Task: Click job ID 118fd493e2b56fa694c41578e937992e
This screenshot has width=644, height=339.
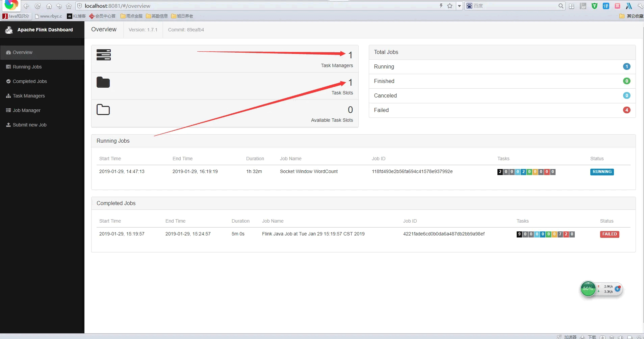Action: (x=412, y=171)
